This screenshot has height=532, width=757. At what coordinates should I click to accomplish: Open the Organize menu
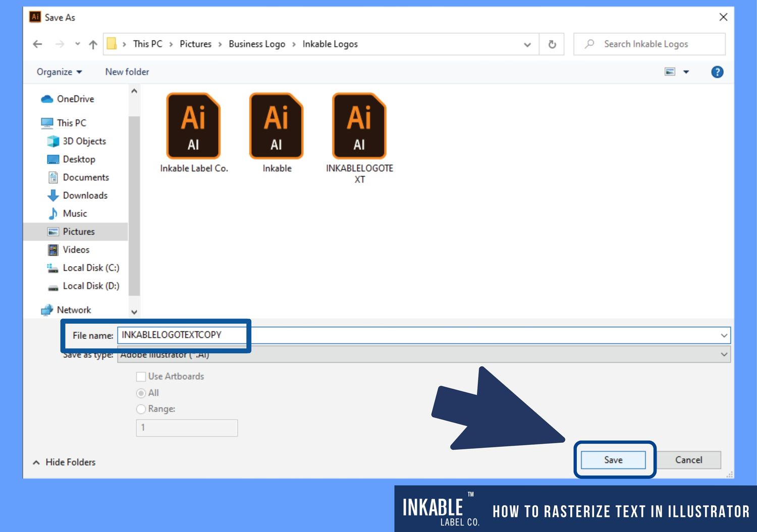[x=59, y=72]
